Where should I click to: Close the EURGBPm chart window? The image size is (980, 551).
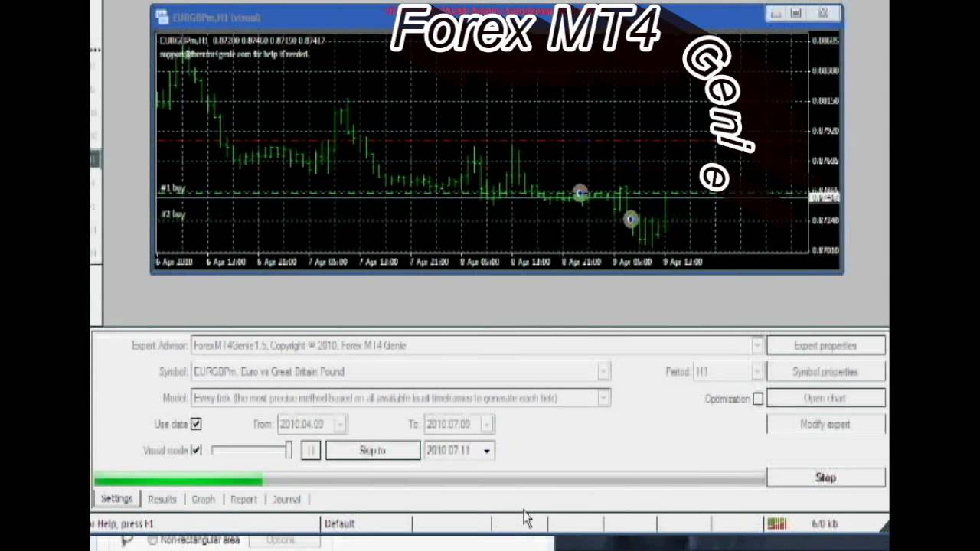click(x=823, y=14)
